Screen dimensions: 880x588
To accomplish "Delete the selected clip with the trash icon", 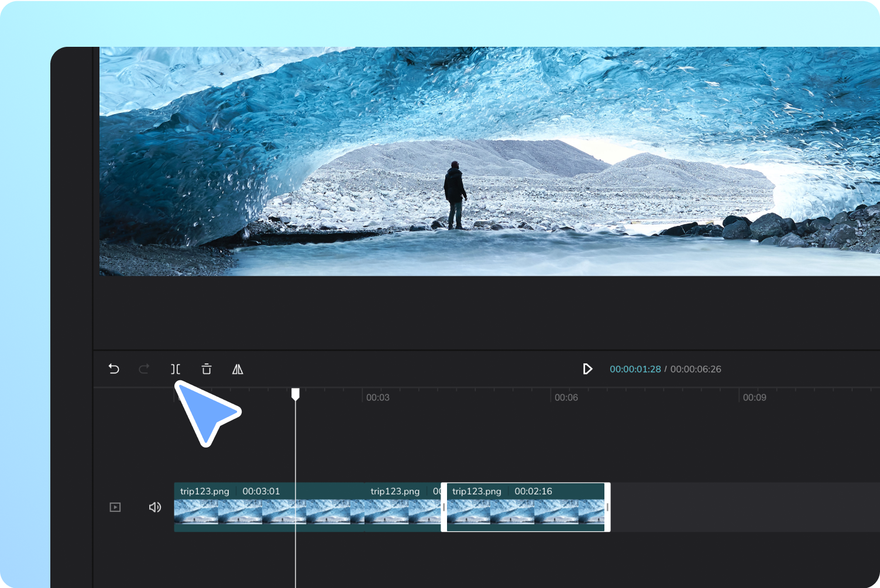I will coord(207,369).
